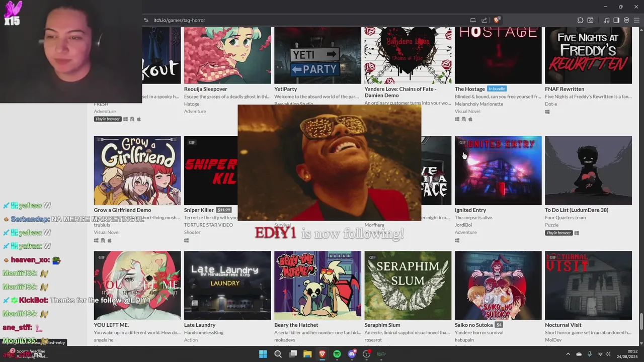Show hidden system tray icons chevron
The width and height of the screenshot is (644, 362).
coord(568,354)
